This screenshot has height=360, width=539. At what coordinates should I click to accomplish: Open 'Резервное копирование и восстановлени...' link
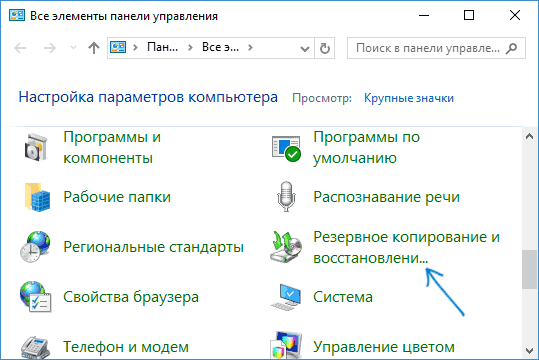point(406,247)
